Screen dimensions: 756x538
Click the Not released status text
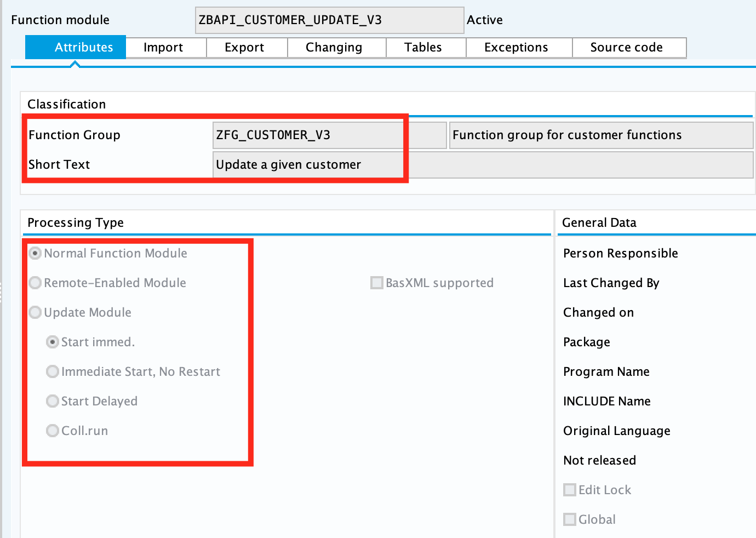click(600, 460)
